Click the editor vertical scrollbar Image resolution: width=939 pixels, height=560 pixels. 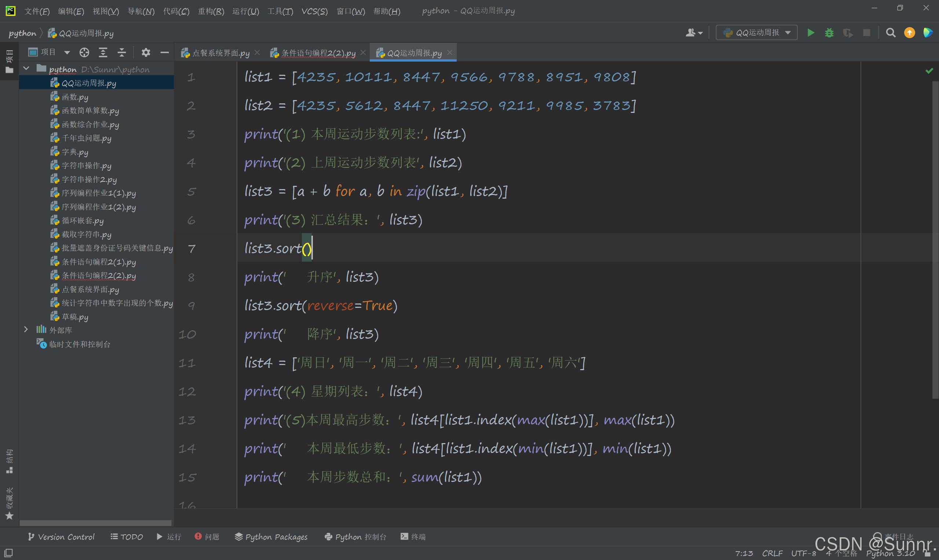click(935, 240)
